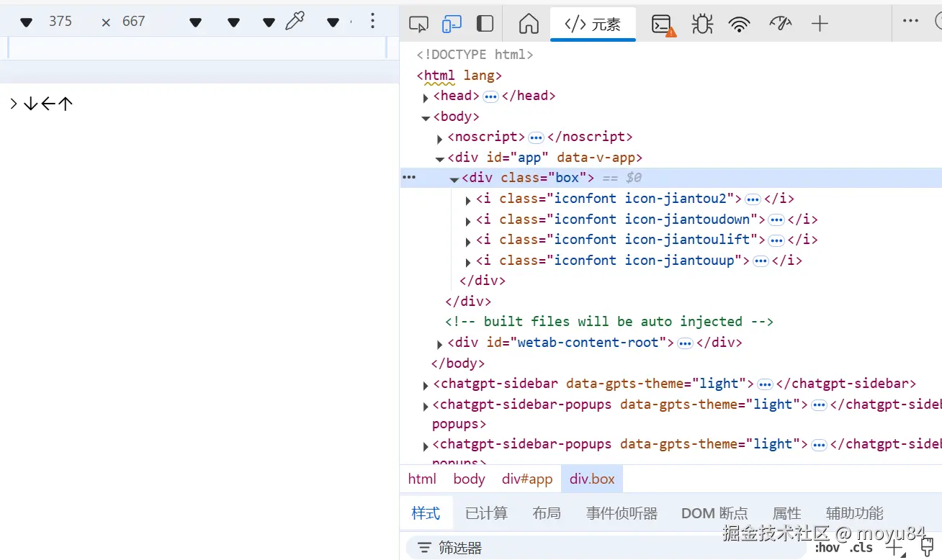The height and width of the screenshot is (560, 942).
Task: Expand the icon-jiantou2 i element
Action: [x=468, y=200]
